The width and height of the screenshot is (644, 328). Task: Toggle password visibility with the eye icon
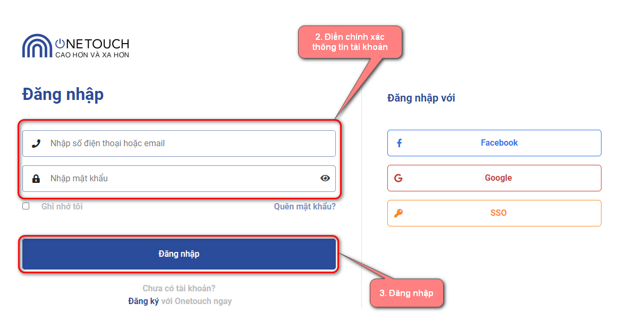click(325, 179)
